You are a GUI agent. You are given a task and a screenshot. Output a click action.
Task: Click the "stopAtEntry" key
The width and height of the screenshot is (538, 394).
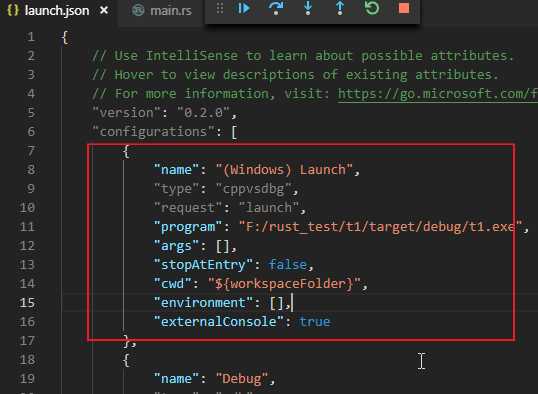point(203,265)
